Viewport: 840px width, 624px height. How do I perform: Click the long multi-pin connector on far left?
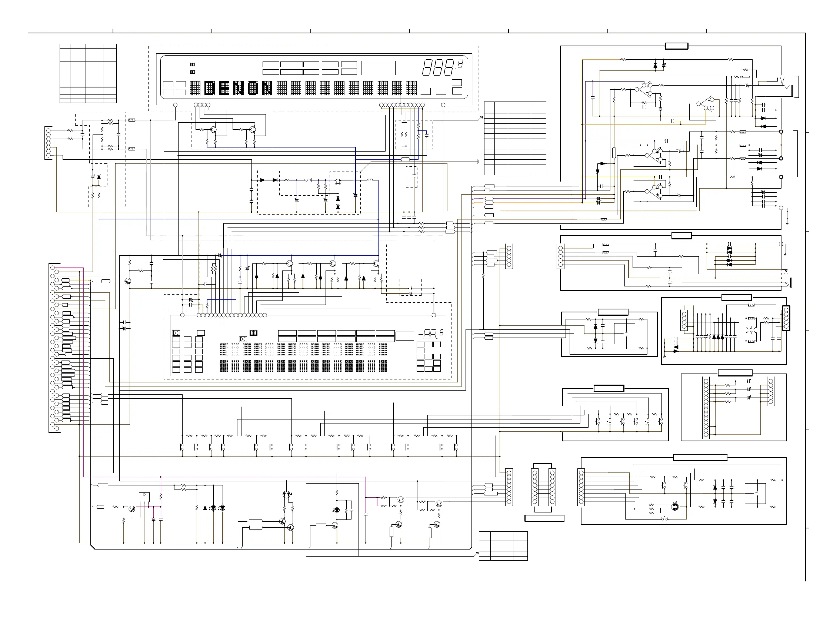tap(54, 348)
